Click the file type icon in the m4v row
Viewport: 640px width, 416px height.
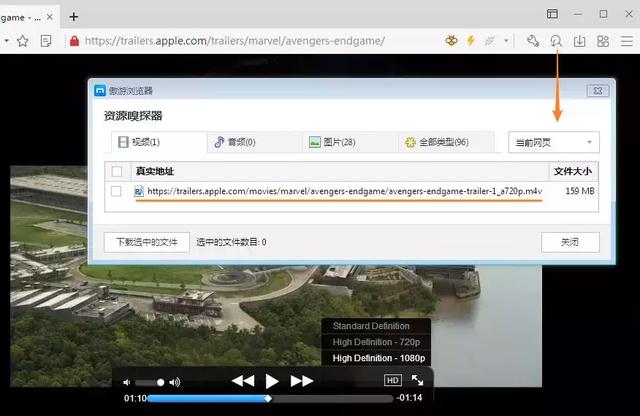pos(139,191)
